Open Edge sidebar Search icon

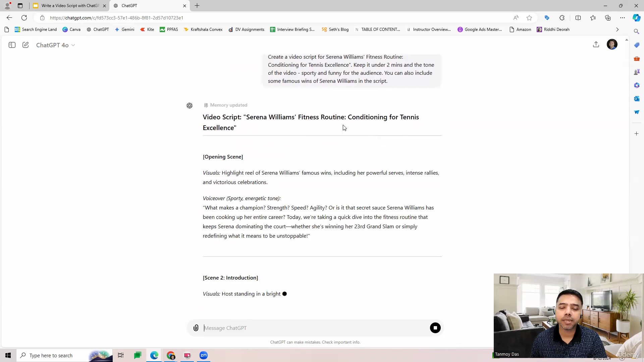coord(636,31)
